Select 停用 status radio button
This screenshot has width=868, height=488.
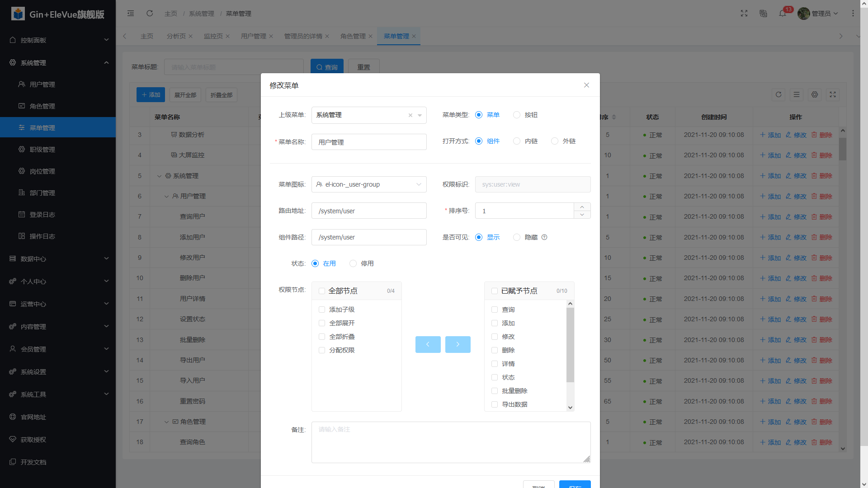(x=353, y=263)
